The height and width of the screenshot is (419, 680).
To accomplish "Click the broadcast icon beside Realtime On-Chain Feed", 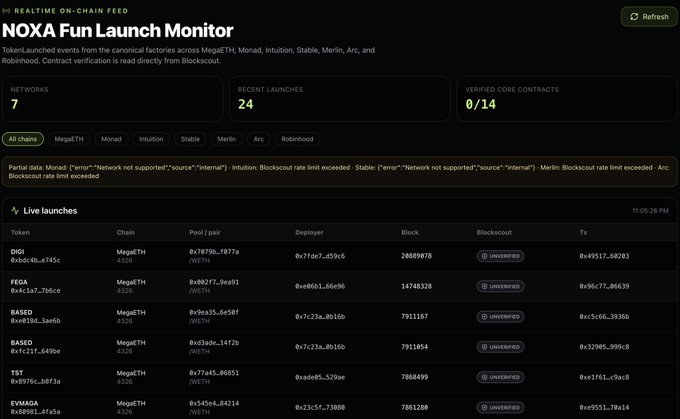I will pos(6,10).
